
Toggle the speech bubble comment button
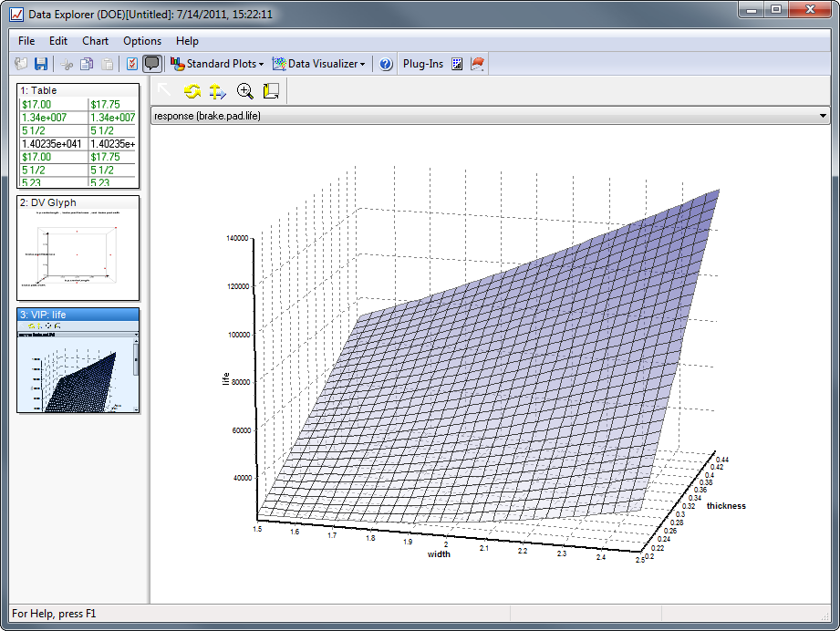152,64
